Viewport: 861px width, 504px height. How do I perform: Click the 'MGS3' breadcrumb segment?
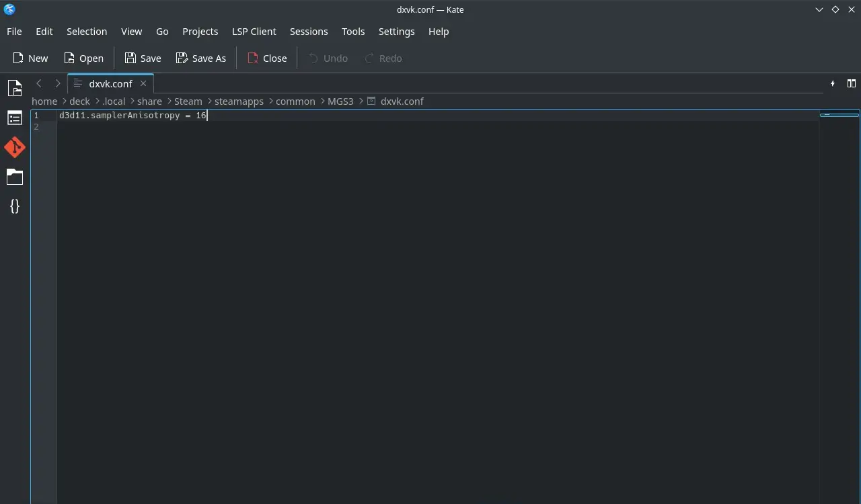(340, 101)
